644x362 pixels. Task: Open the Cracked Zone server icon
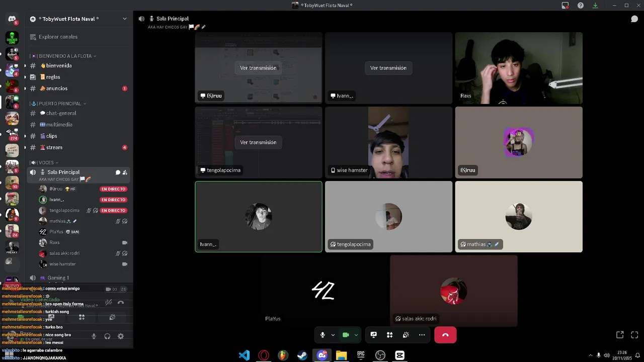click(x=12, y=38)
